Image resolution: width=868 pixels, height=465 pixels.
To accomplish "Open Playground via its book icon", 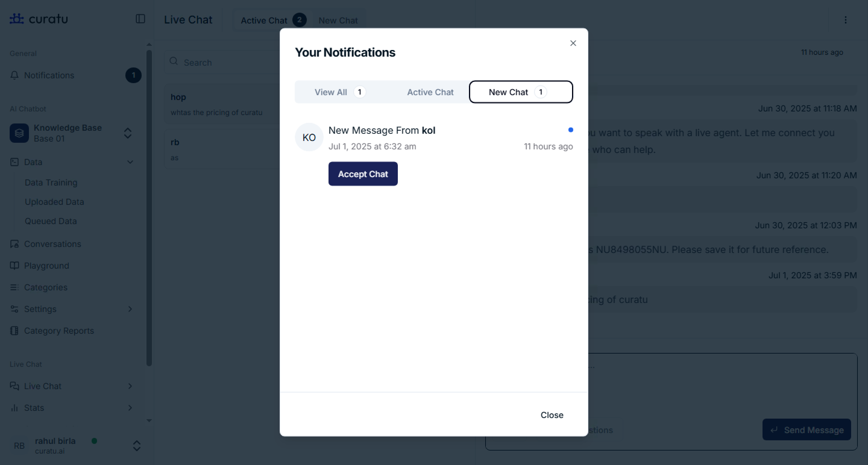I will 14,266.
